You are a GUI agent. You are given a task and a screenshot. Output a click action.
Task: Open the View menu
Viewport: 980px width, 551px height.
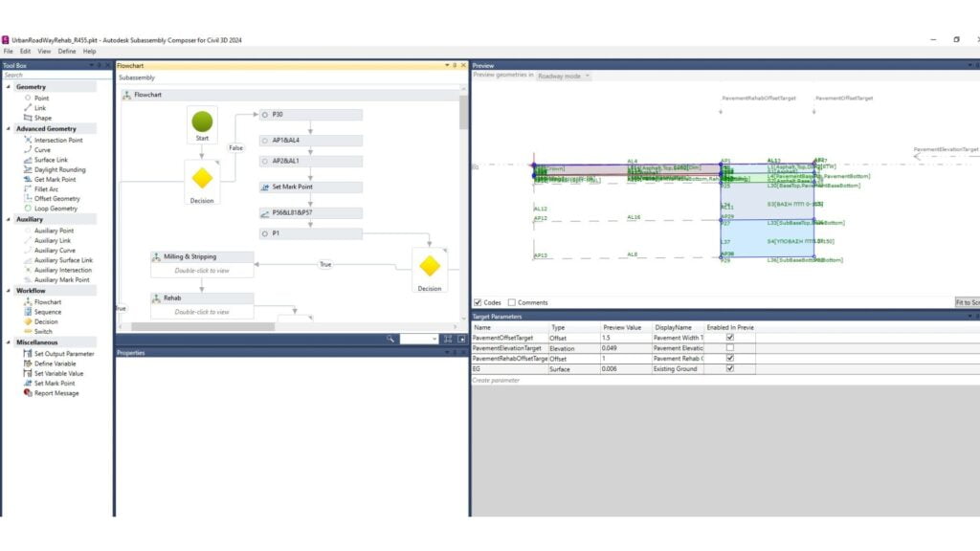pyautogui.click(x=44, y=51)
